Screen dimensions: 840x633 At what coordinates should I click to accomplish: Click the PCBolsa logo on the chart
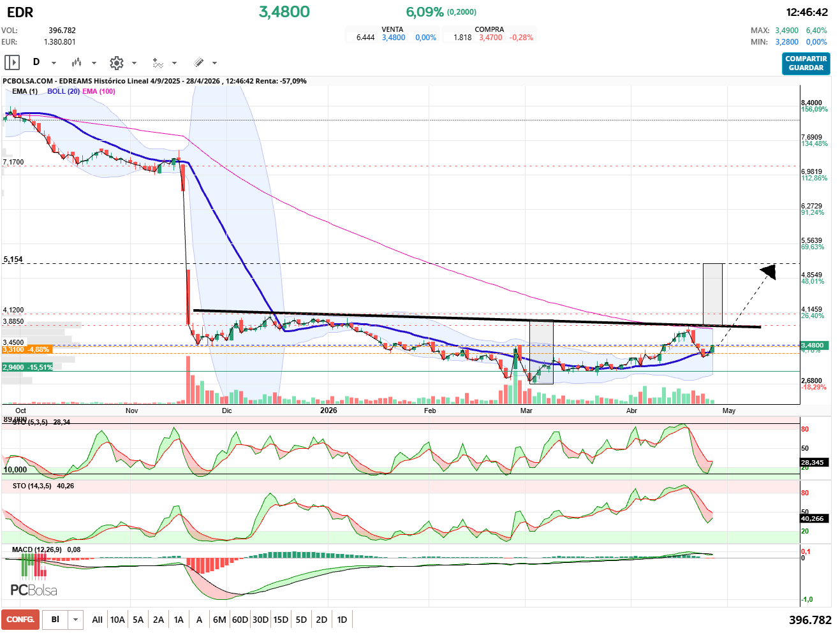pos(34,590)
